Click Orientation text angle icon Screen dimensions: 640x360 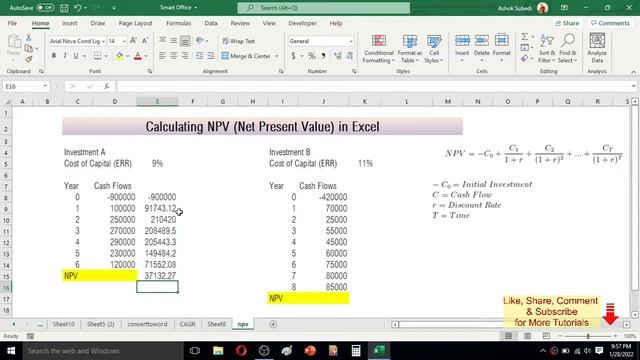[x=200, y=40]
